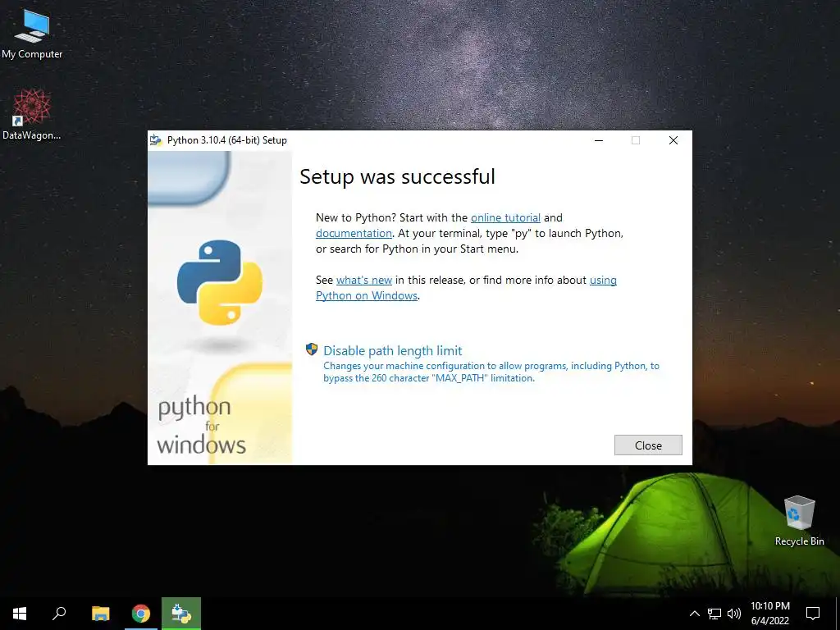The image size is (840, 630).
Task: Launch File Explorer from taskbar
Action: coord(100,614)
